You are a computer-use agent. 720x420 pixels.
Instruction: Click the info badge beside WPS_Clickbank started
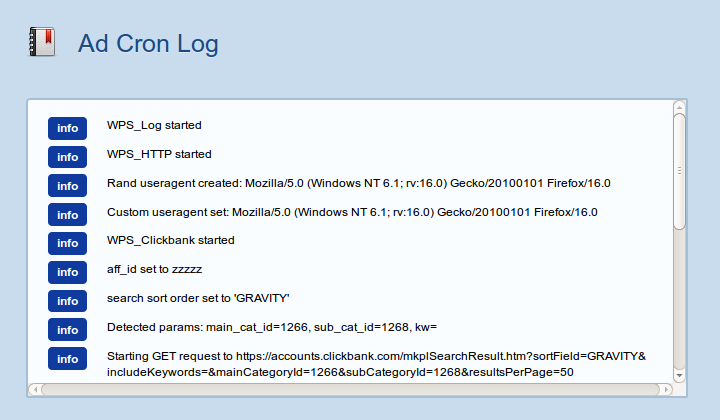(x=68, y=243)
